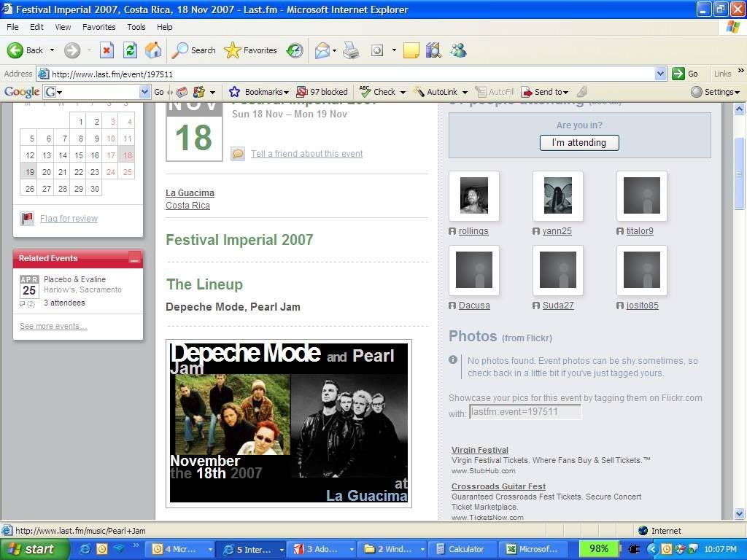Open the Crossroads Guitar Fest ad link

click(498, 486)
